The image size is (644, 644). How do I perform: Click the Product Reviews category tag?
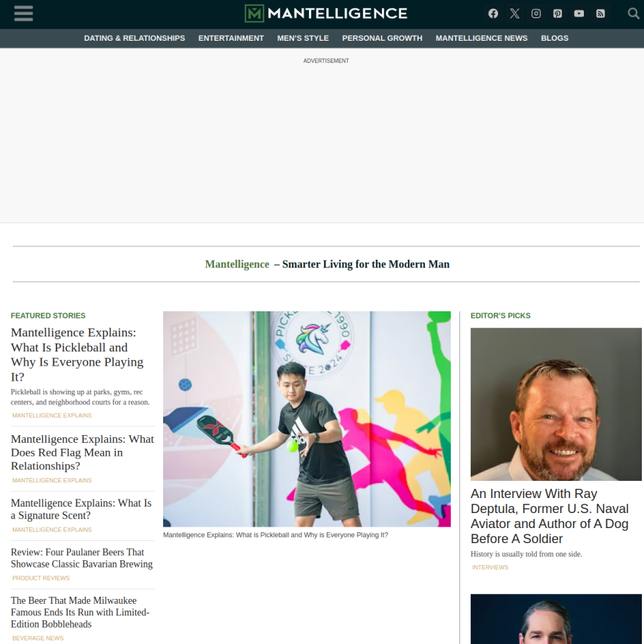pos(41,578)
